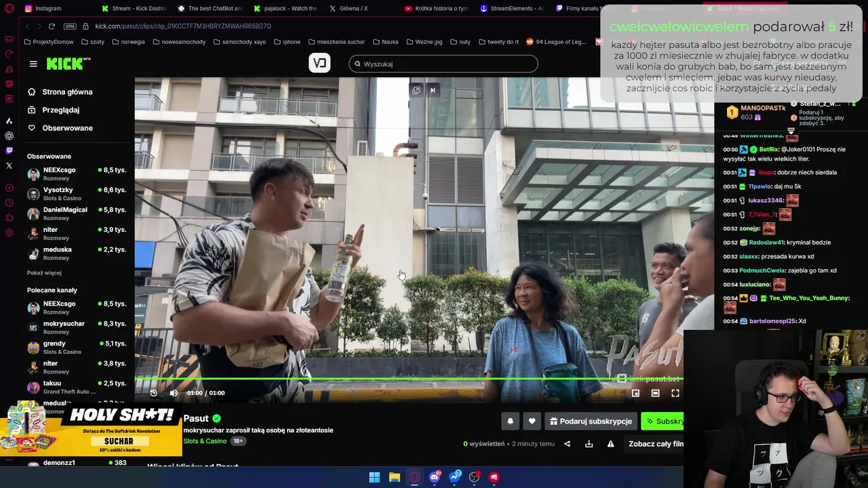Download the clip with the download icon
Screen dimensions: 868x488
click(589, 444)
